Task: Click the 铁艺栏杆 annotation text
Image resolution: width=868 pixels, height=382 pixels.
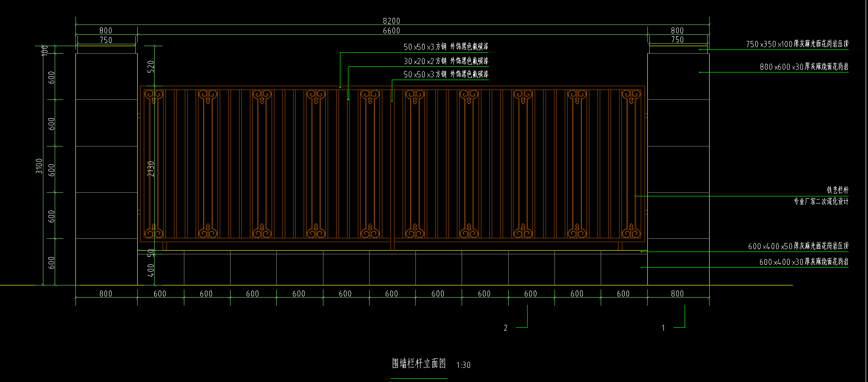Action: click(837, 190)
